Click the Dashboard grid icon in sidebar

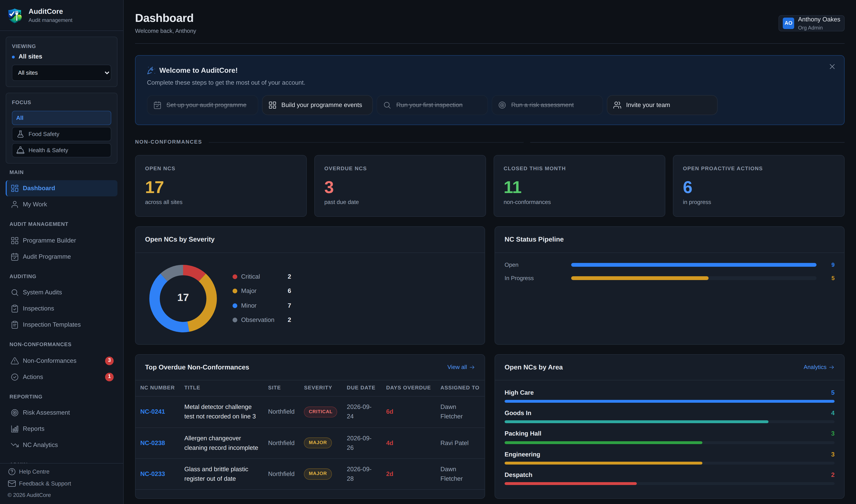click(x=15, y=188)
